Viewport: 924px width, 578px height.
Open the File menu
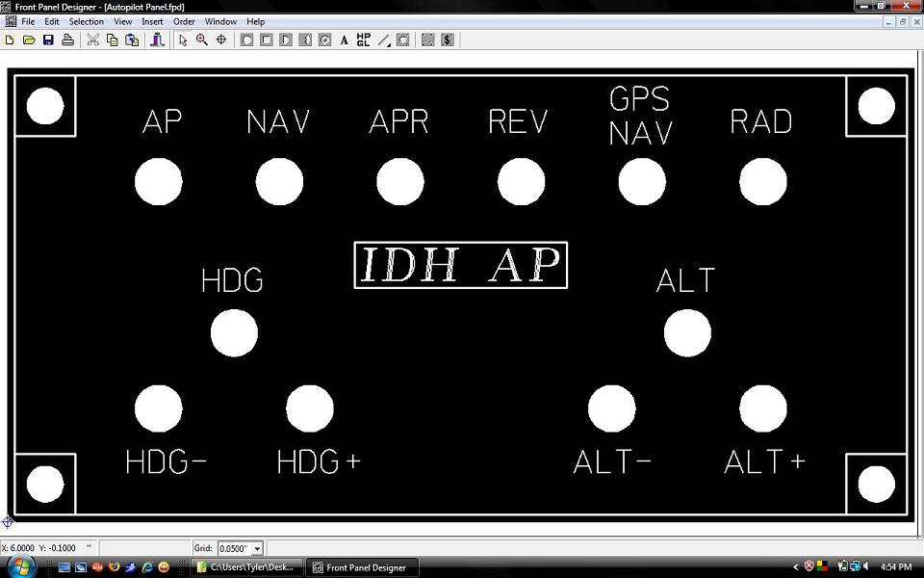[28, 22]
